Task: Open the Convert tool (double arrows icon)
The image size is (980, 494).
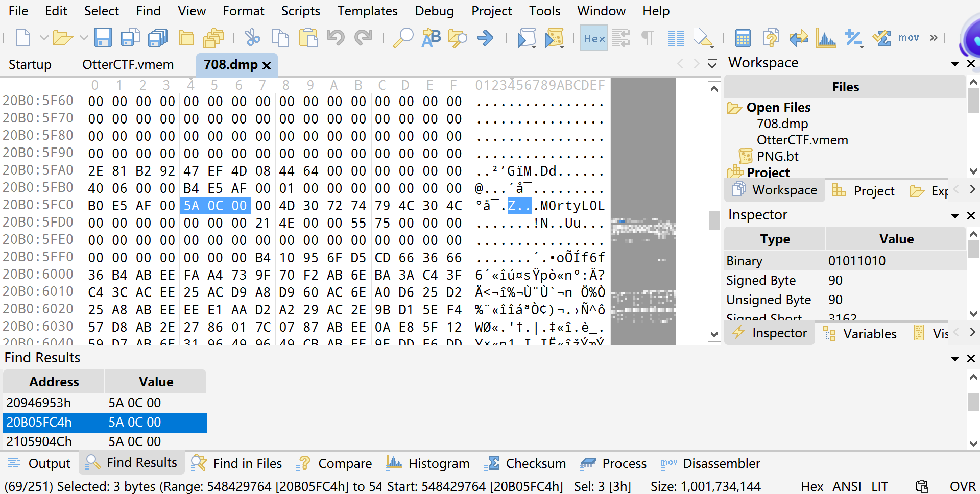Action: [798, 37]
